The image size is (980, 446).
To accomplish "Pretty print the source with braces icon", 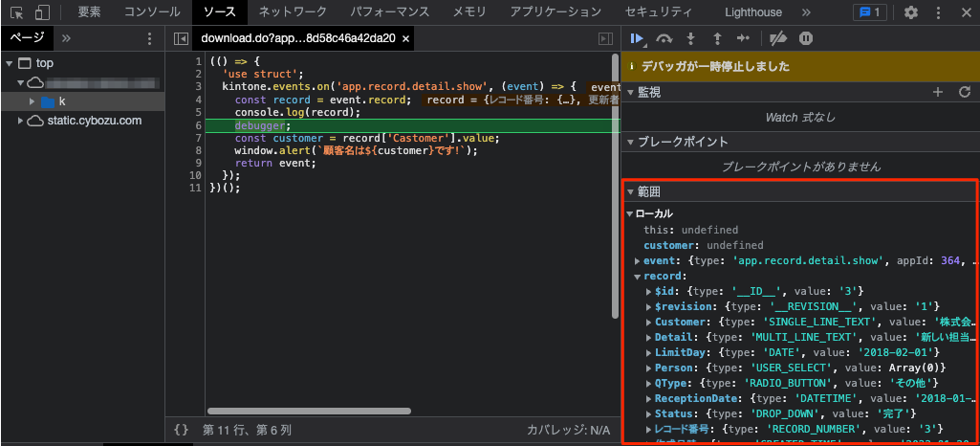I will (x=182, y=430).
